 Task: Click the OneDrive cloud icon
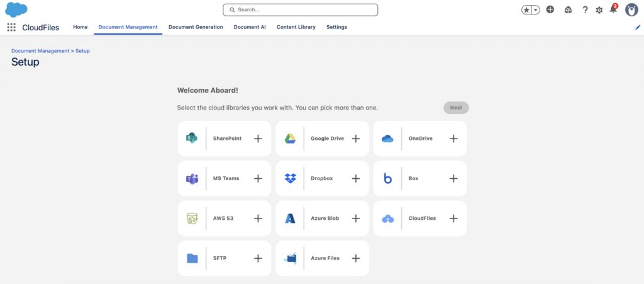click(387, 139)
